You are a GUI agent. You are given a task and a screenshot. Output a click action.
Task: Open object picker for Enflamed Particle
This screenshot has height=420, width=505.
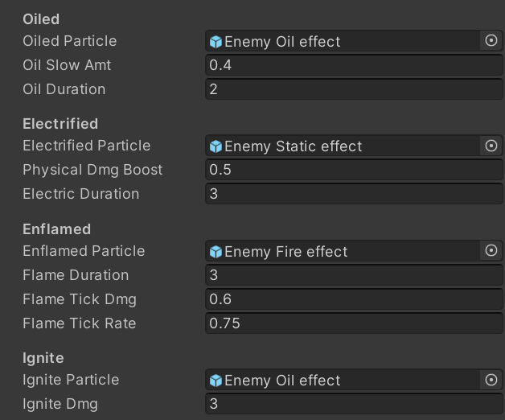491,251
